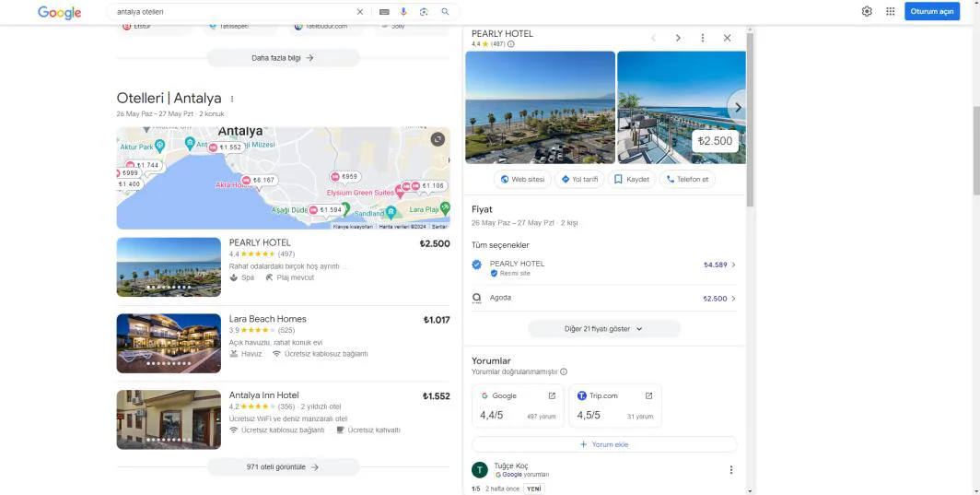Viewport: 980px width, 495px height.
Task: Select the ₺6.167 price pin on the map
Action: click(260, 181)
